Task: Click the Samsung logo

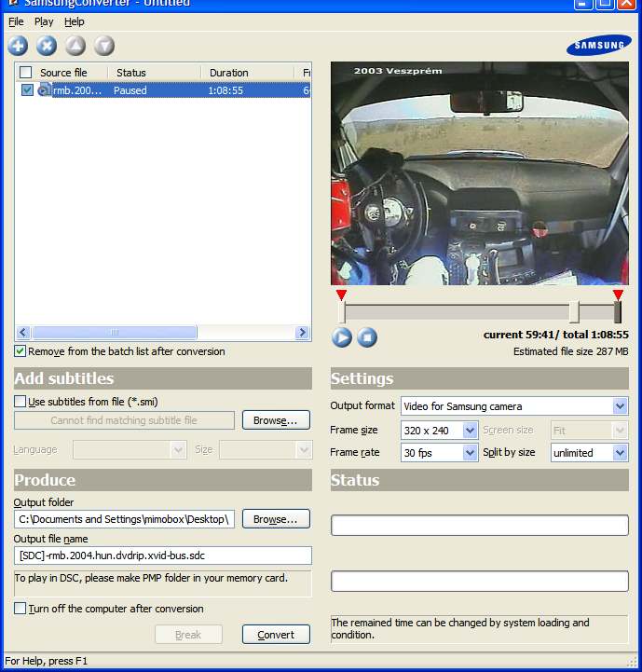Action: click(599, 45)
